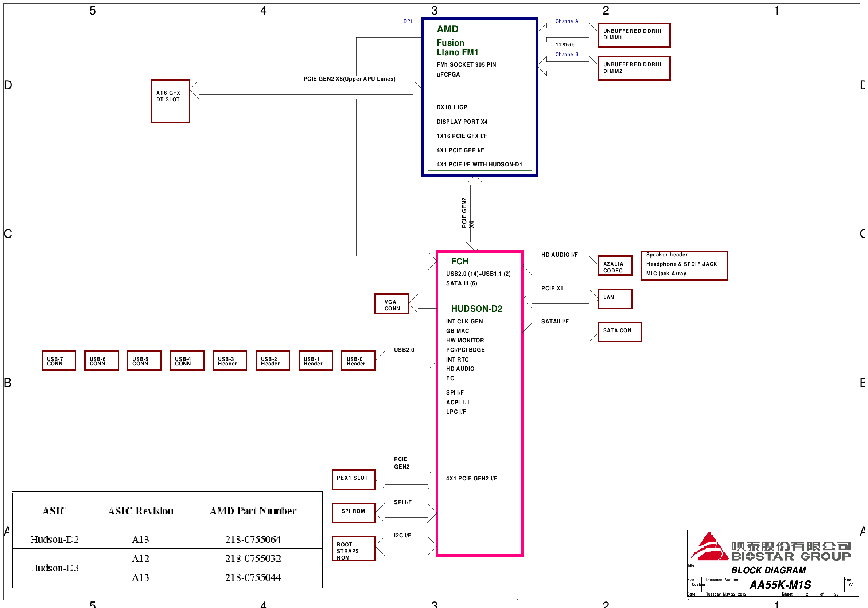Viewport: 868px width, 608px height.
Task: Click the HD AUDIO I/F label
Action: pos(559,255)
